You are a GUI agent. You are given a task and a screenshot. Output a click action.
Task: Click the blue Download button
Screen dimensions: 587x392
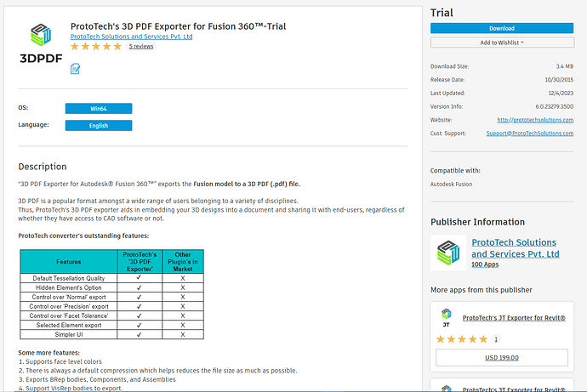click(x=502, y=28)
